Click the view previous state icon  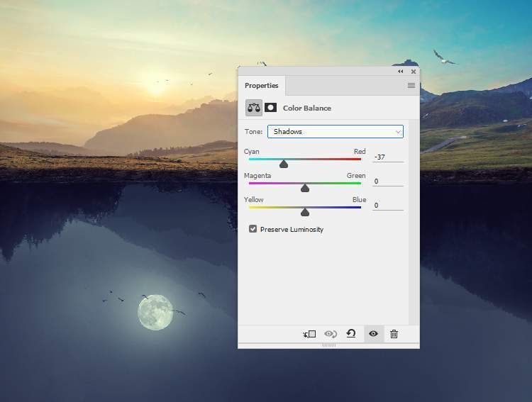click(330, 334)
